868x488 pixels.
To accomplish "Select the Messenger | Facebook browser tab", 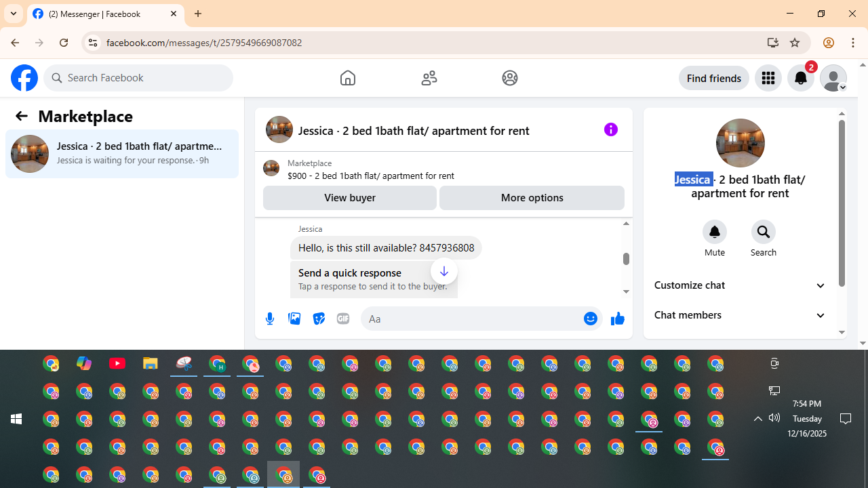I will (x=106, y=14).
